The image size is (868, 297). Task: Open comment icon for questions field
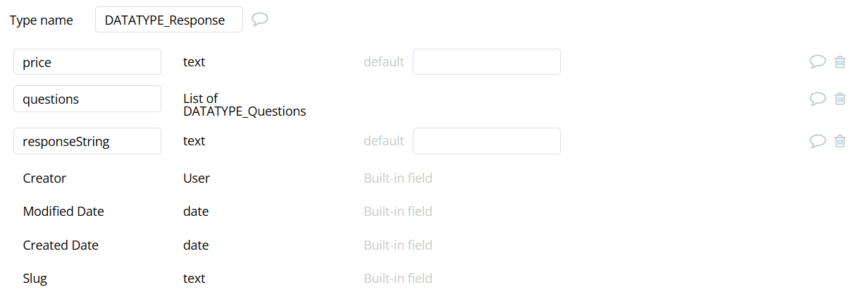click(817, 99)
